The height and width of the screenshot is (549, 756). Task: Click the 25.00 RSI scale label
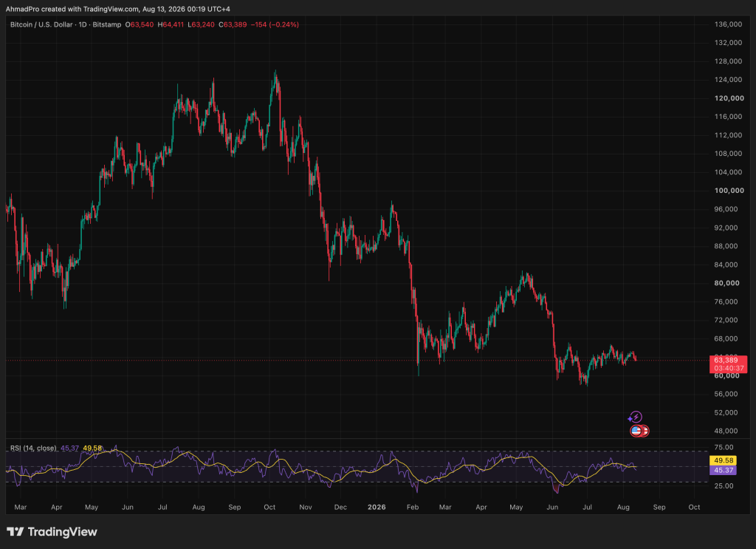click(724, 485)
